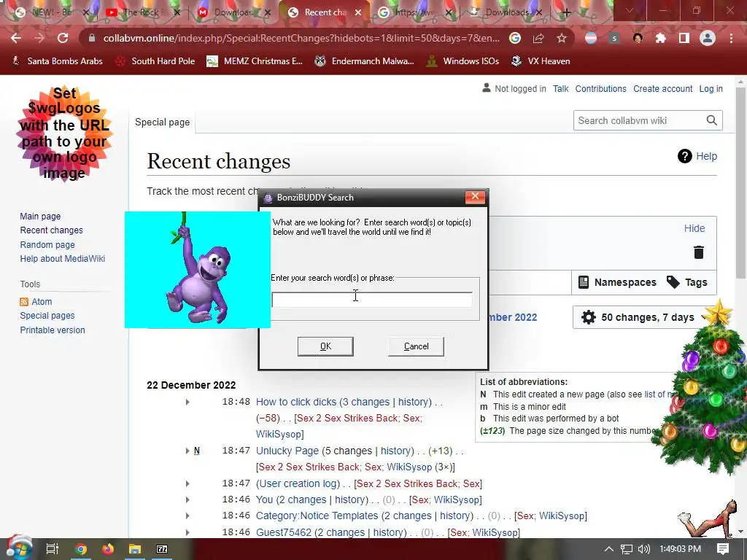Viewport: 747px width, 560px height.
Task: Open the Windows ISOs bookmark
Action: [462, 61]
